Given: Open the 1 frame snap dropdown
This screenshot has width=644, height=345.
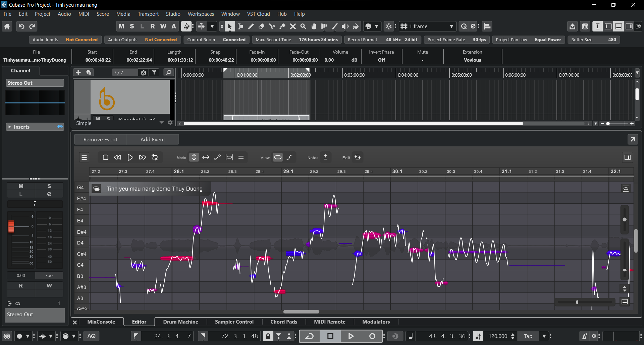Looking at the screenshot, I should (x=451, y=26).
